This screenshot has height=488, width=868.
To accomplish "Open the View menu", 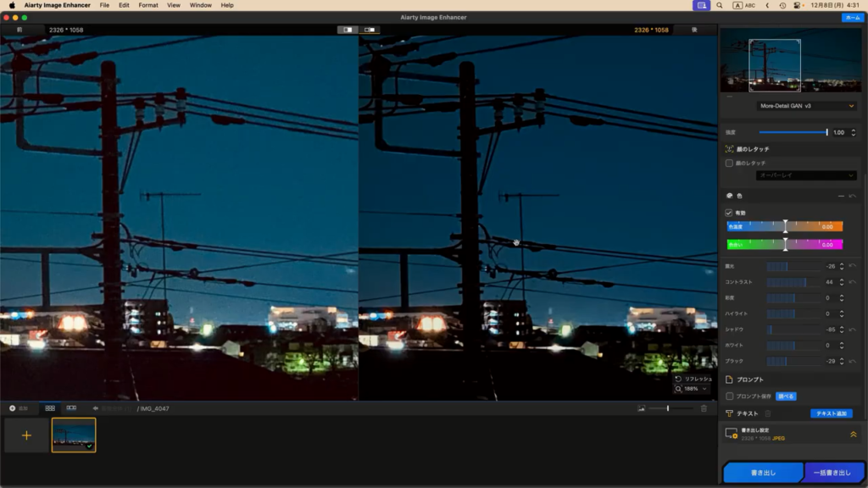I will (173, 5).
